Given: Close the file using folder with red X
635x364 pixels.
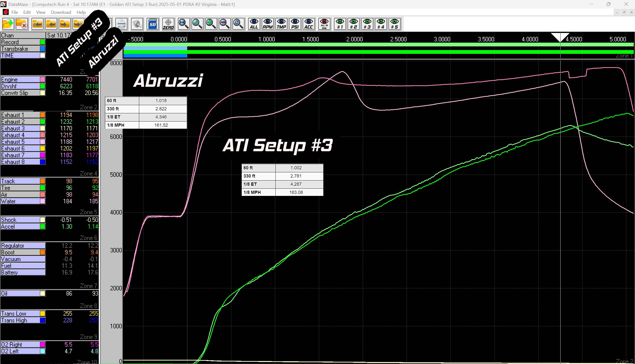Looking at the screenshot, I should coord(22,24).
